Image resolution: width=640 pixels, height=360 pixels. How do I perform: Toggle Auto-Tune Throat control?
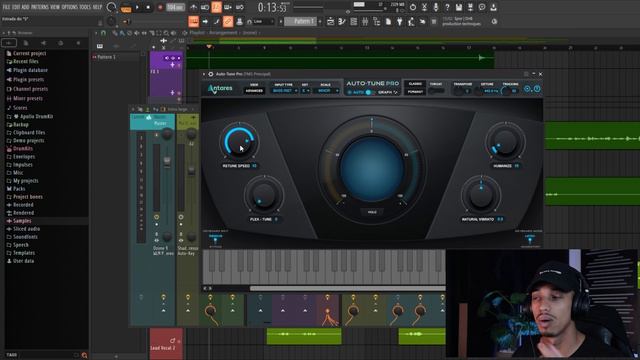click(436, 91)
